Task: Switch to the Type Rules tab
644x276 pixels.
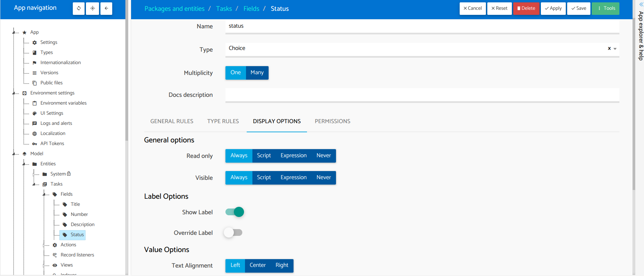Action: [223, 121]
